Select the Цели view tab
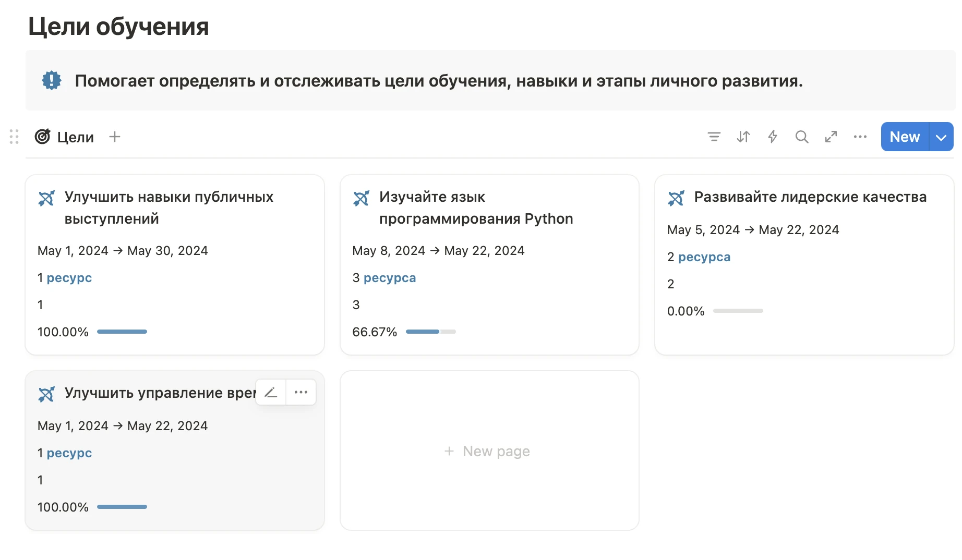 click(x=65, y=137)
